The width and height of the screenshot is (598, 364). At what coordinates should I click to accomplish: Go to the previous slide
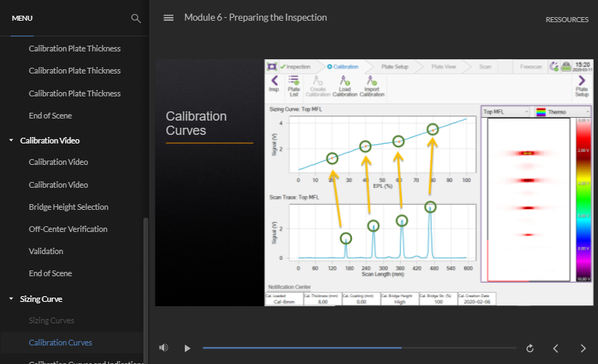click(556, 348)
